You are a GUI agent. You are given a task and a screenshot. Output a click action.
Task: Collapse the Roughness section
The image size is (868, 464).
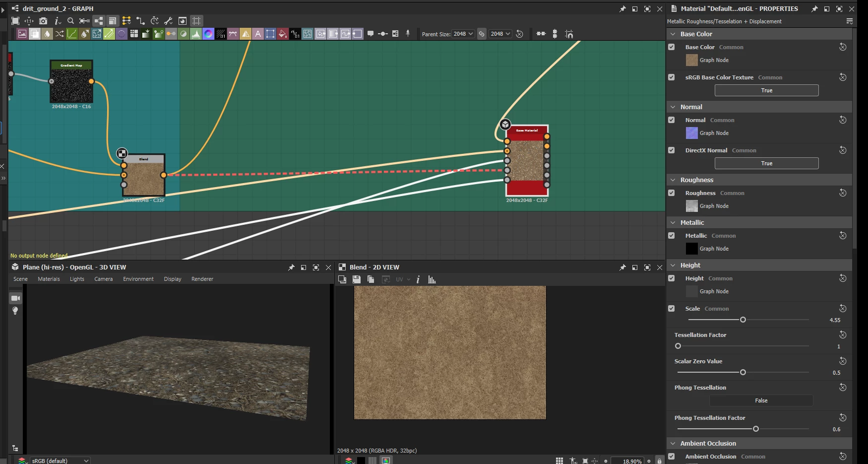pos(673,180)
